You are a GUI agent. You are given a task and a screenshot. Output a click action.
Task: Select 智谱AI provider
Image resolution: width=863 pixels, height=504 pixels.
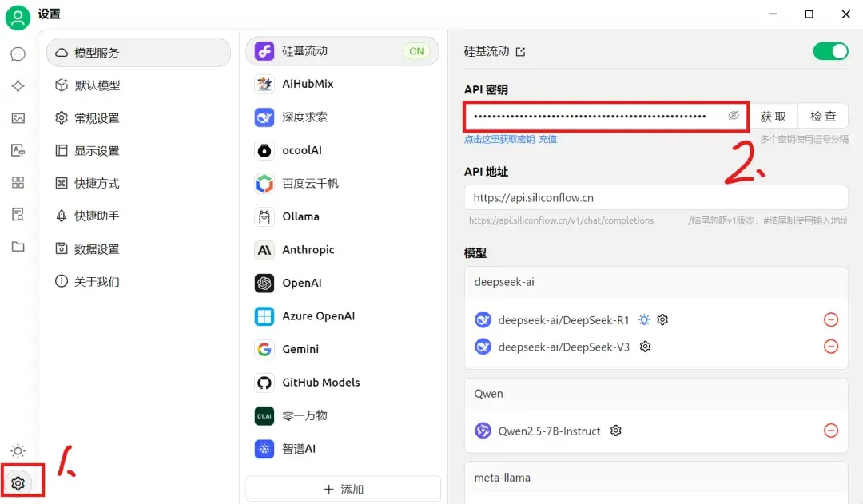click(x=342, y=449)
